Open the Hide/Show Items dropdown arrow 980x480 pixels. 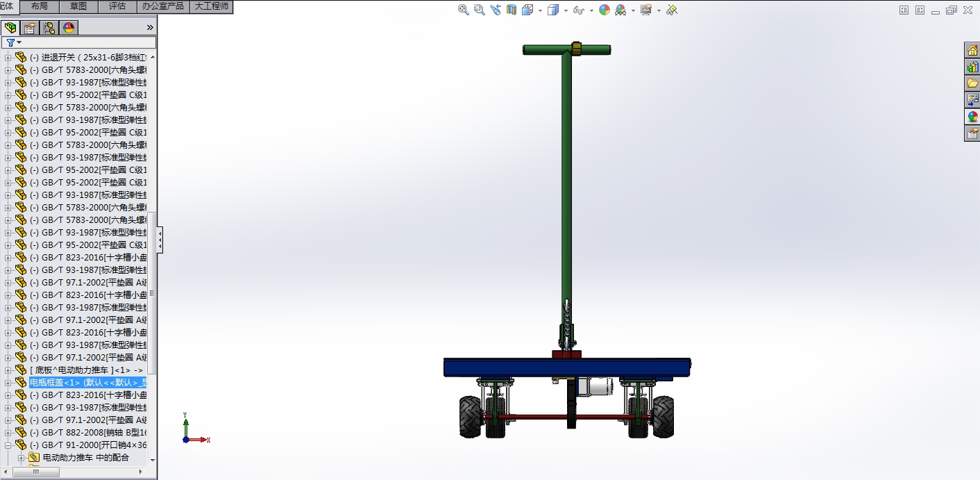pos(591,10)
